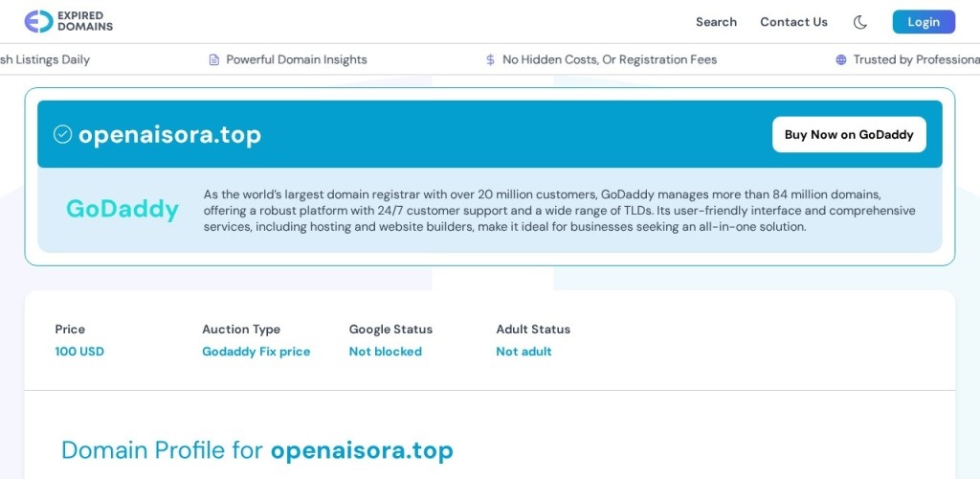Open the Contact Us page
The image size is (980, 479).
[793, 22]
